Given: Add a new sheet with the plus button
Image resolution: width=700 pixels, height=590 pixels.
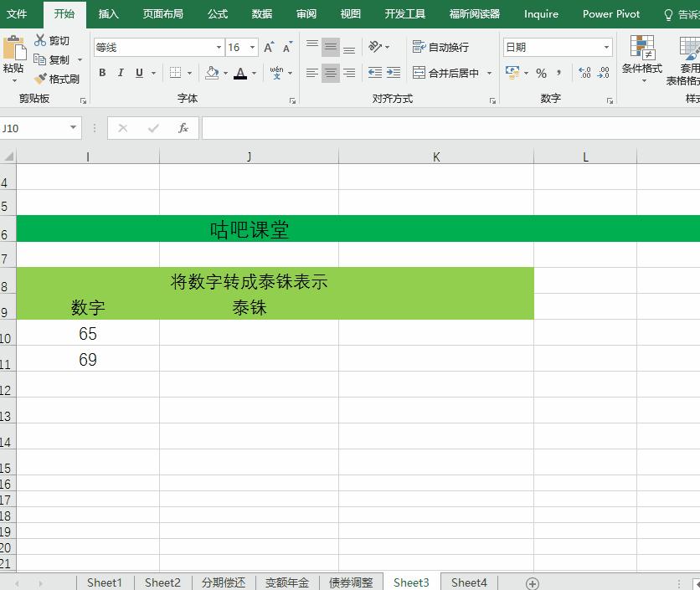Looking at the screenshot, I should (531, 582).
